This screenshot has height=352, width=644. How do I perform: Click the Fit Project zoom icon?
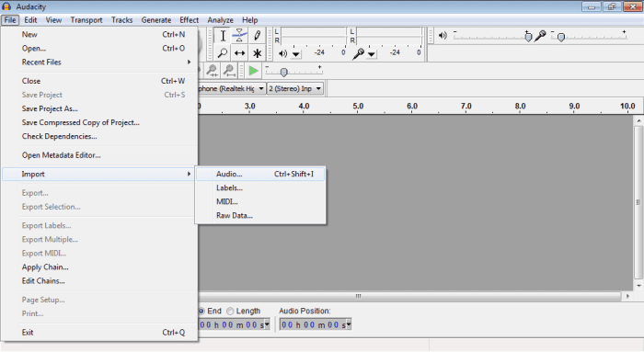pyautogui.click(x=230, y=71)
